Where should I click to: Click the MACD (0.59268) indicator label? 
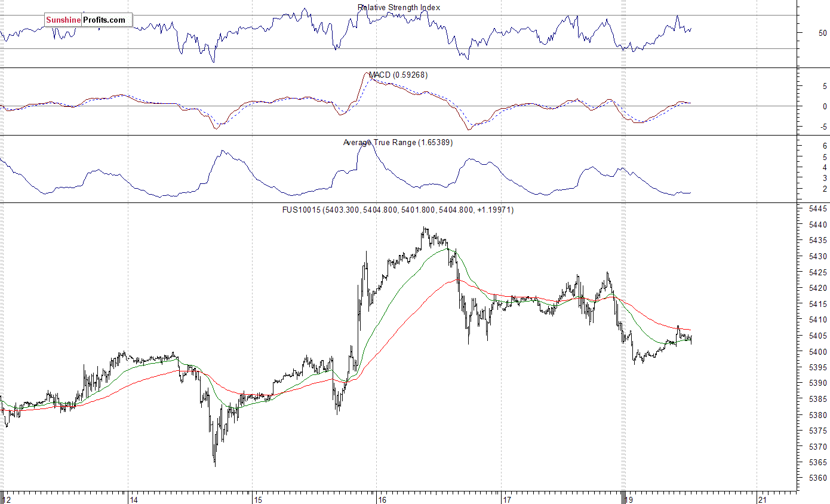(x=398, y=75)
